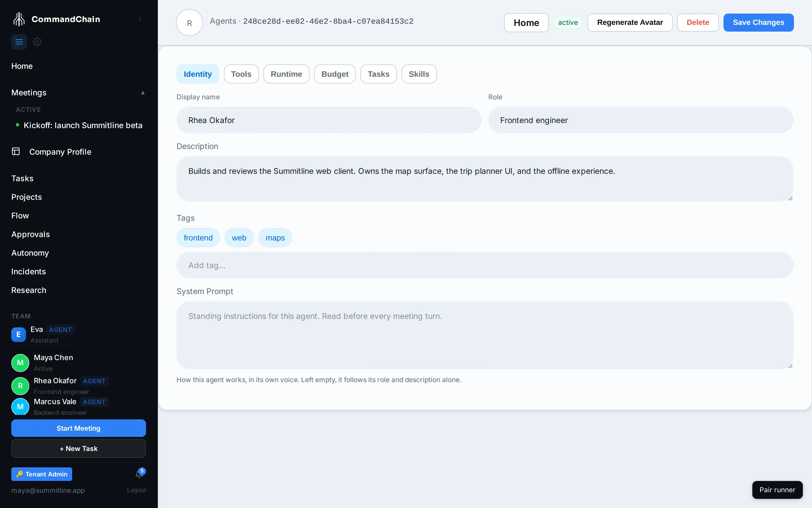Click the R avatar circle in header
The height and width of the screenshot is (508, 812).
click(189, 23)
